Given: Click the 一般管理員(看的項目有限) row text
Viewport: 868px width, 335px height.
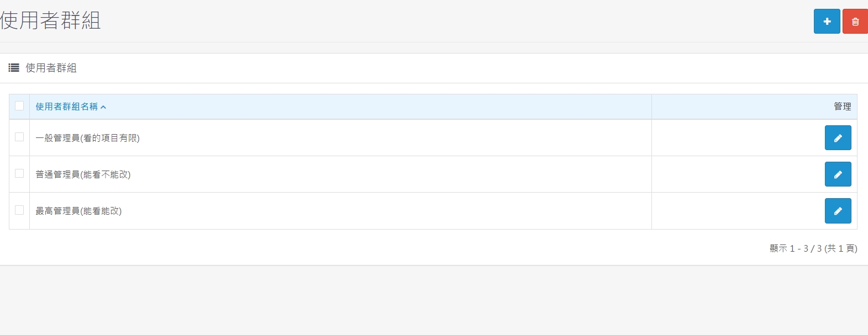Looking at the screenshot, I should coord(87,138).
